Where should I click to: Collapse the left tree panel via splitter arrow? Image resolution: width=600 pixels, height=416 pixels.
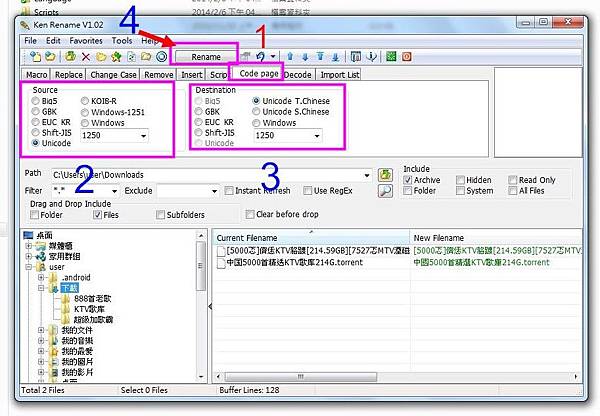point(210,307)
